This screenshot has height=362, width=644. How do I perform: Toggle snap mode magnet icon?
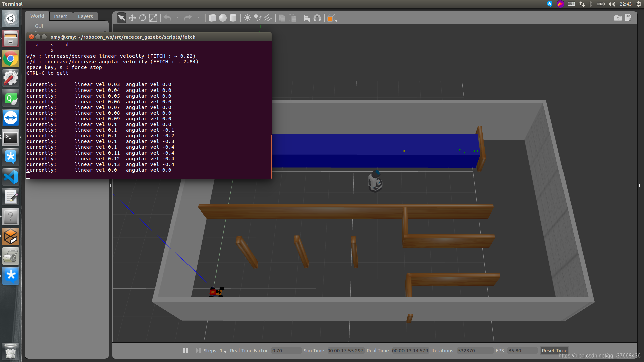point(317,18)
